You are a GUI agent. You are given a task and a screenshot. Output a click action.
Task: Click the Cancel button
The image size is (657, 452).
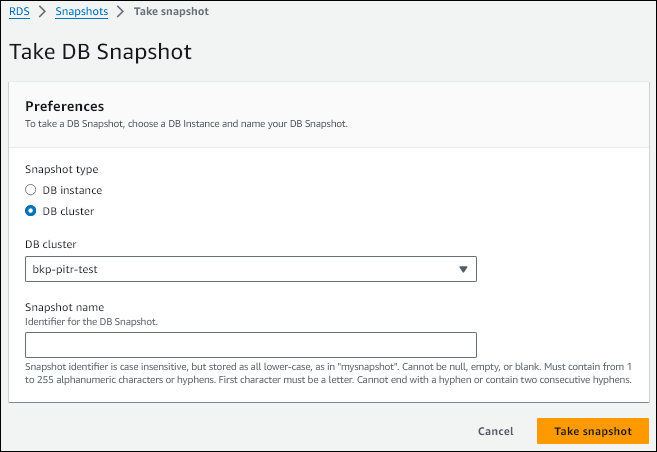pyautogui.click(x=495, y=431)
